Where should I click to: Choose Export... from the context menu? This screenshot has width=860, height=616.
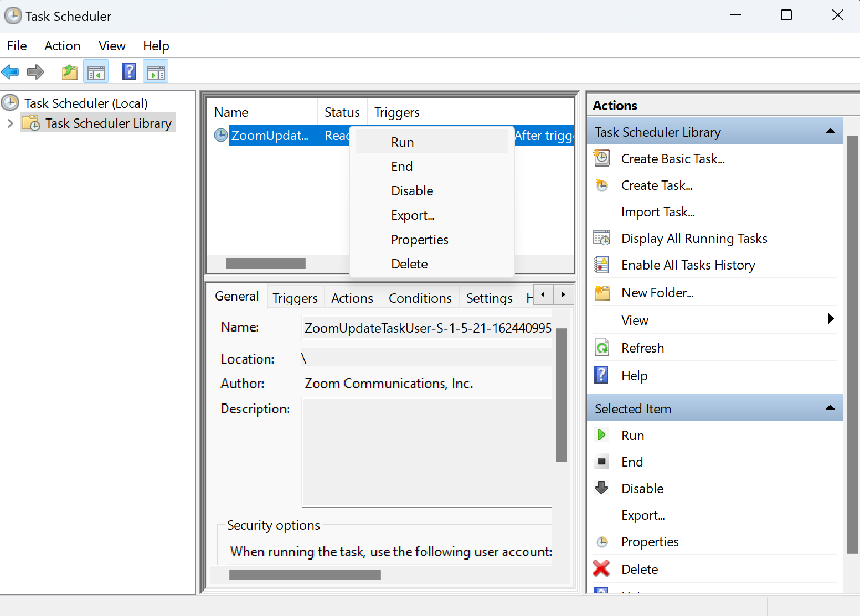pyautogui.click(x=432, y=215)
